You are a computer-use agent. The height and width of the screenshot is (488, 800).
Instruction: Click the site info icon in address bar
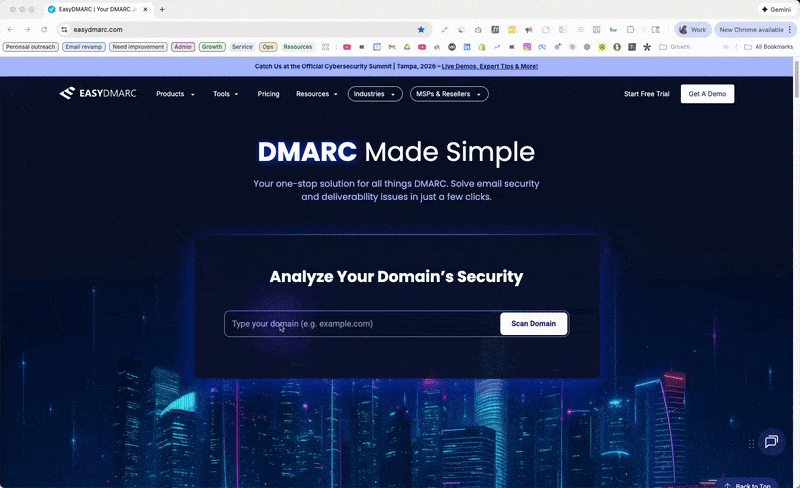tap(64, 30)
